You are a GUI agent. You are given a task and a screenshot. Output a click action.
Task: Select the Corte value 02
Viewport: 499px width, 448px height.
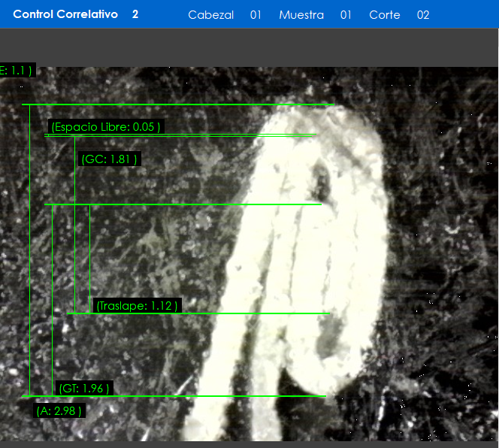(x=423, y=15)
